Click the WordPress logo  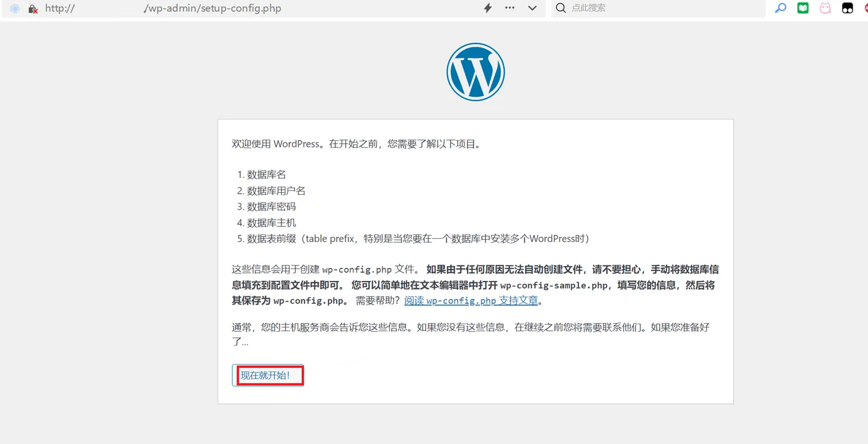(476, 72)
